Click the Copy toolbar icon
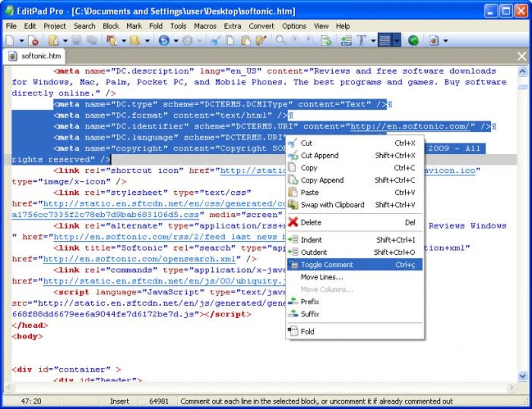Screen dimensions: 532x409 point(230,41)
